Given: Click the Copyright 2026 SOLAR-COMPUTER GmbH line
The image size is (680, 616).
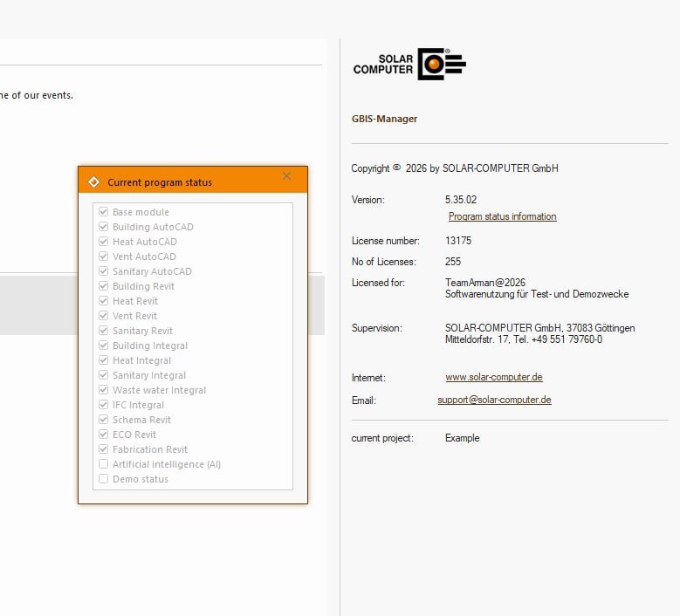Looking at the screenshot, I should 455,168.
